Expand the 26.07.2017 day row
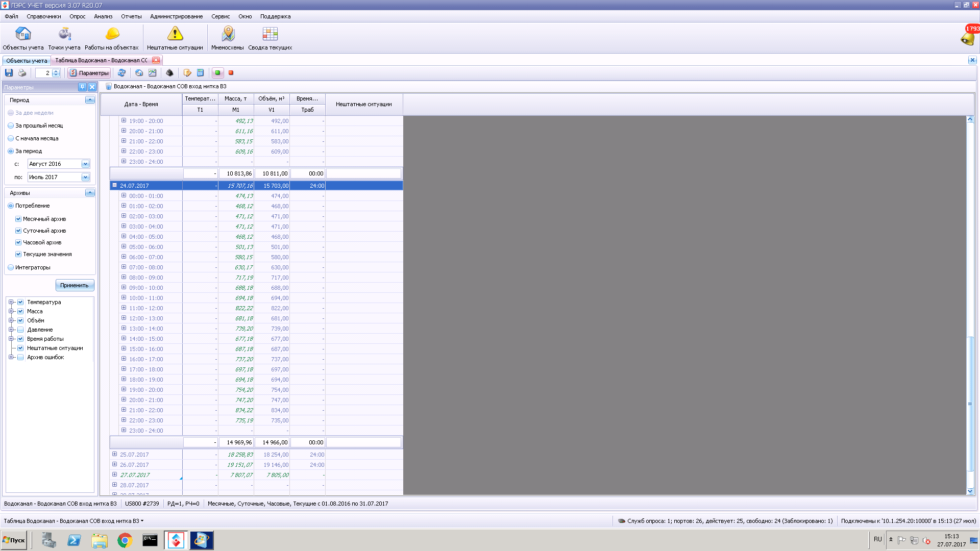The image size is (980, 551). click(114, 464)
